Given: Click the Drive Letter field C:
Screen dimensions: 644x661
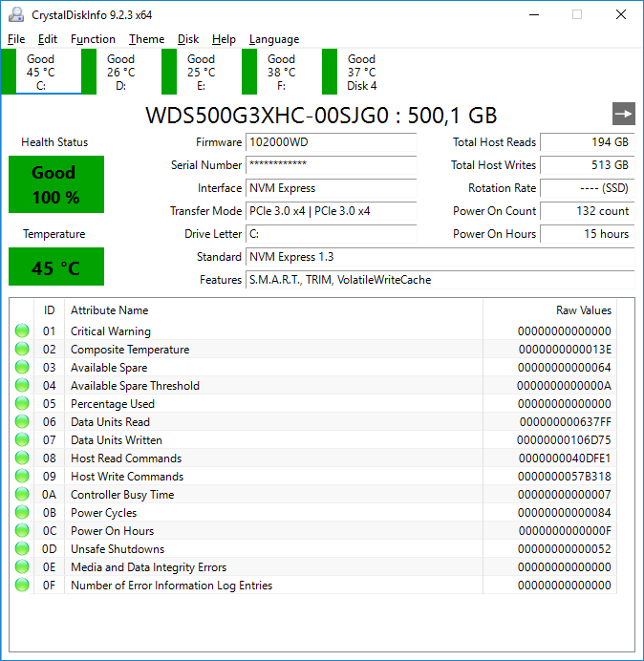Looking at the screenshot, I should click(331, 234).
